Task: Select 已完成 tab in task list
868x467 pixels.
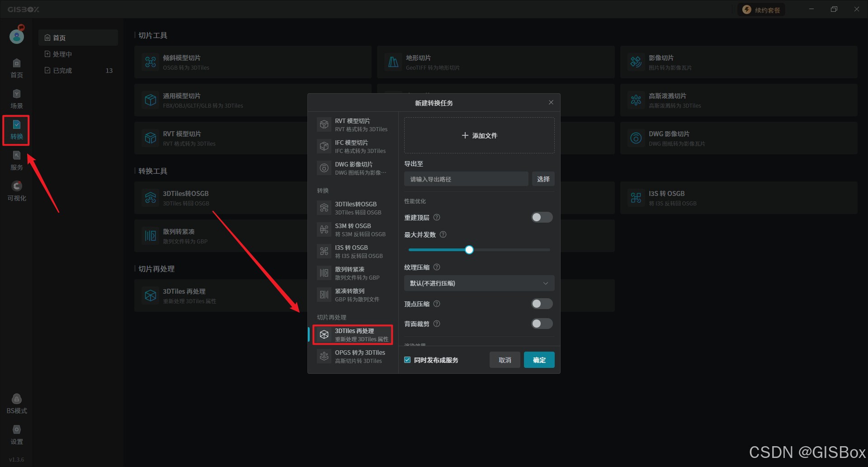Action: (x=78, y=70)
